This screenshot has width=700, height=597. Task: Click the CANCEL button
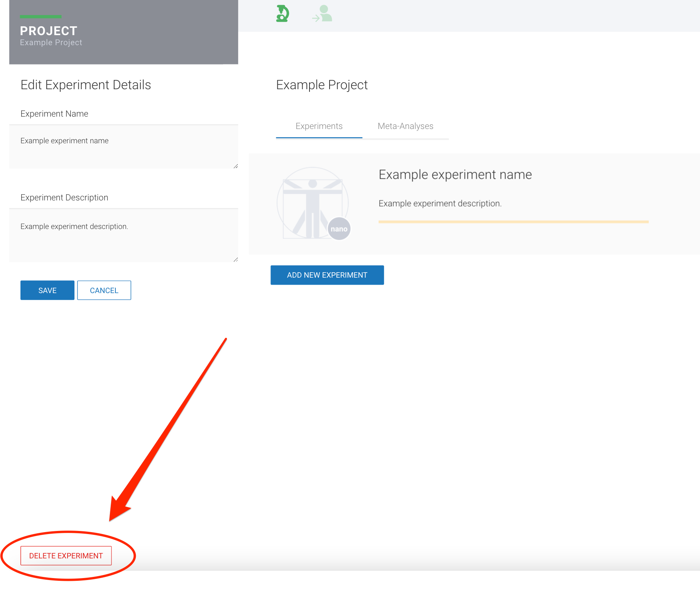coord(104,290)
